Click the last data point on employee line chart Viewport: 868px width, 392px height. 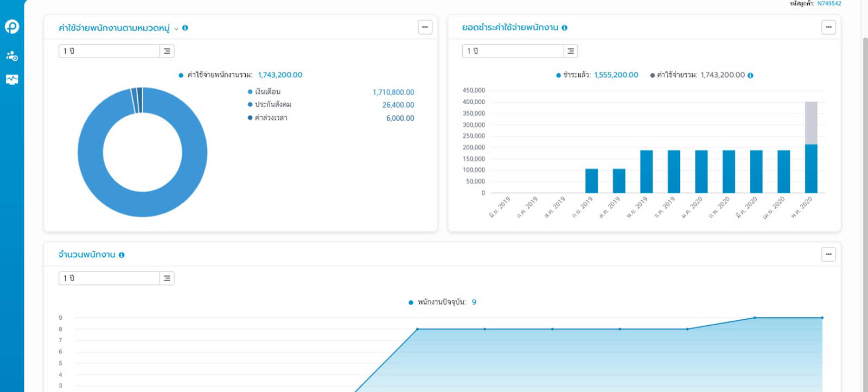822,318
